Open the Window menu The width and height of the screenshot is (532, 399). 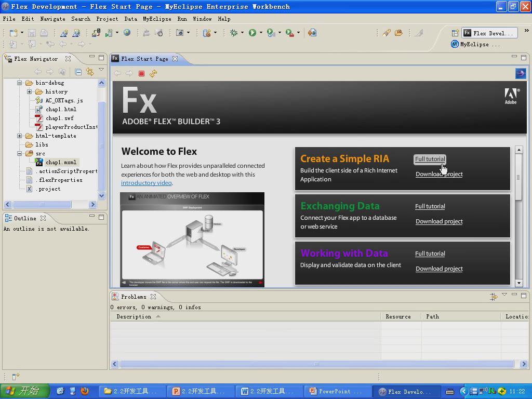coord(202,19)
